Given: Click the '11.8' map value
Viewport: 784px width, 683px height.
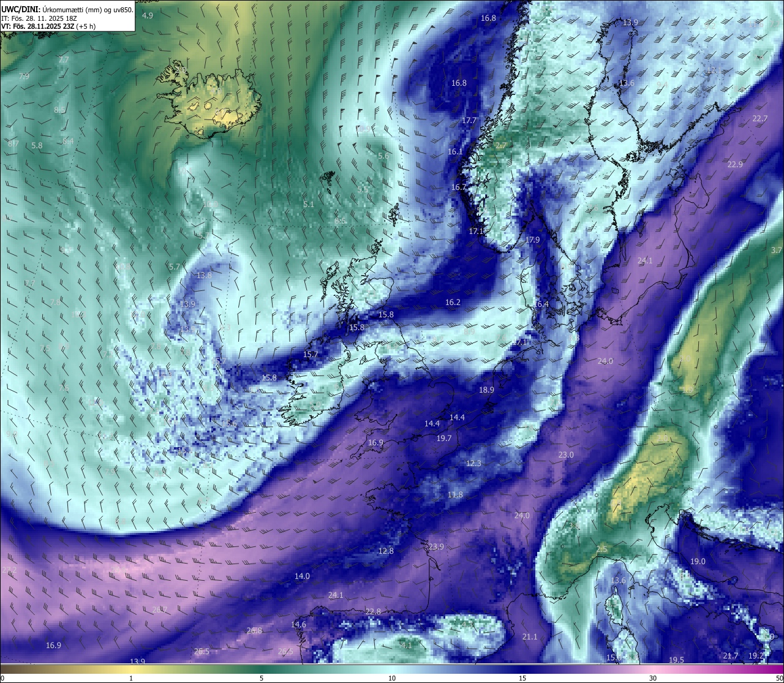Looking at the screenshot, I should (455, 495).
